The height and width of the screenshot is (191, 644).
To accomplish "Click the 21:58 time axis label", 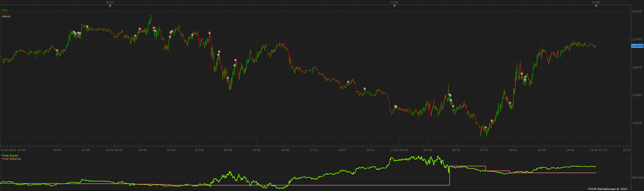I will pos(85,150).
